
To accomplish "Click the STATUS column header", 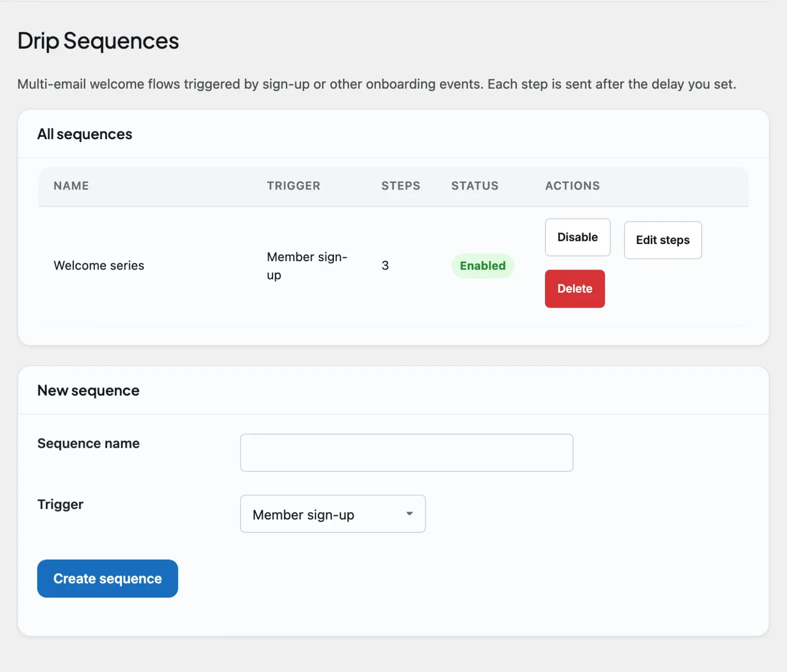I will [475, 186].
